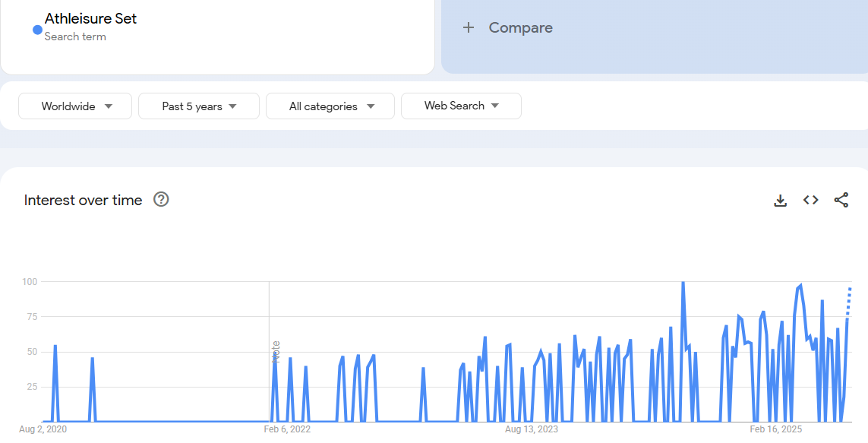
Task: Click the Interest over time heading
Action: point(83,201)
